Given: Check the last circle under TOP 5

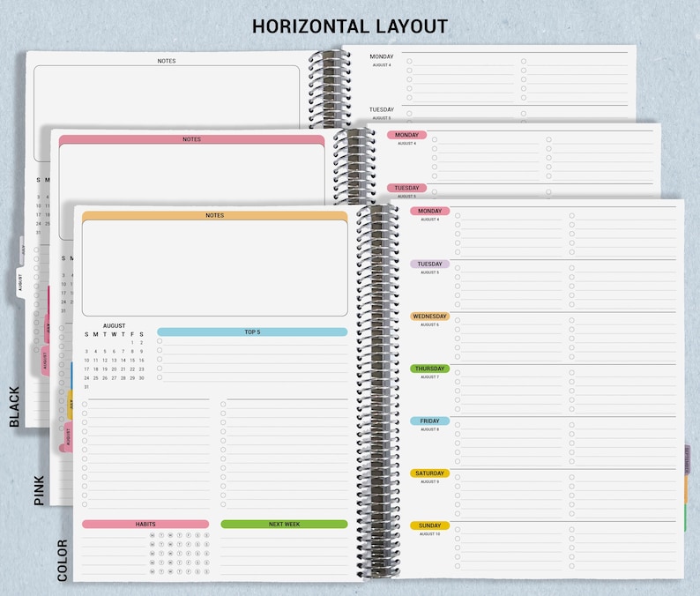Looking at the screenshot, I should (160, 377).
